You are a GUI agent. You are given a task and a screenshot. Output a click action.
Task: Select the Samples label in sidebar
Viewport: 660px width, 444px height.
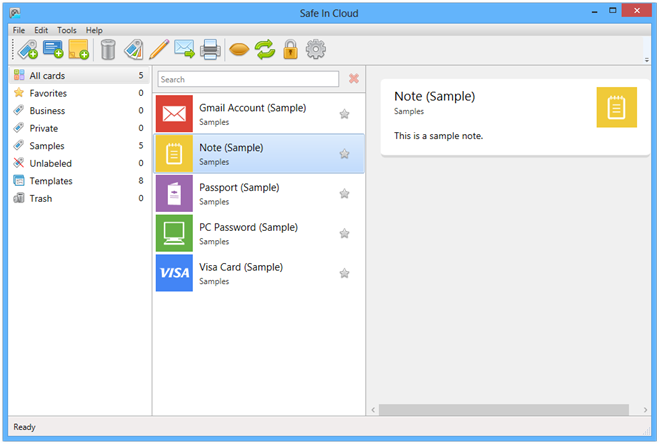(x=79, y=146)
